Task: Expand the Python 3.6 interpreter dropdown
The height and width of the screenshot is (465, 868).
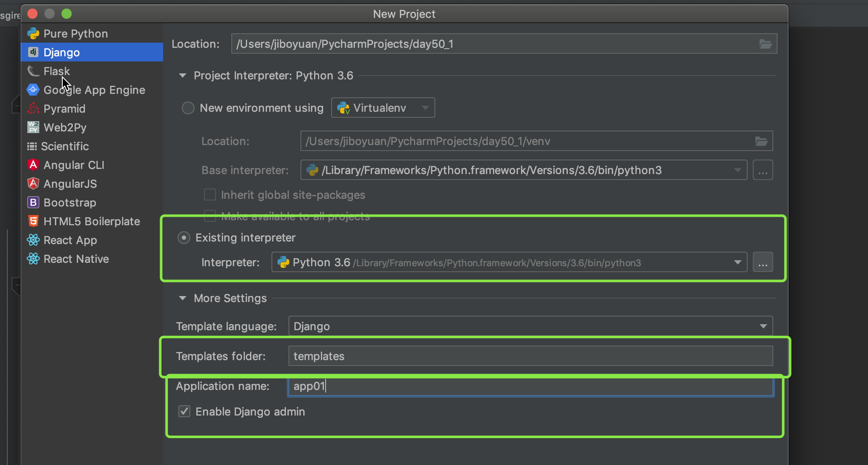Action: pos(737,262)
